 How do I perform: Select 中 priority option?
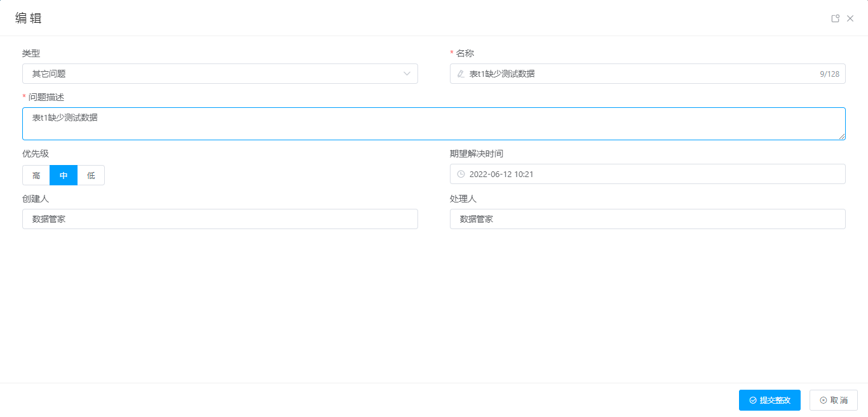64,175
